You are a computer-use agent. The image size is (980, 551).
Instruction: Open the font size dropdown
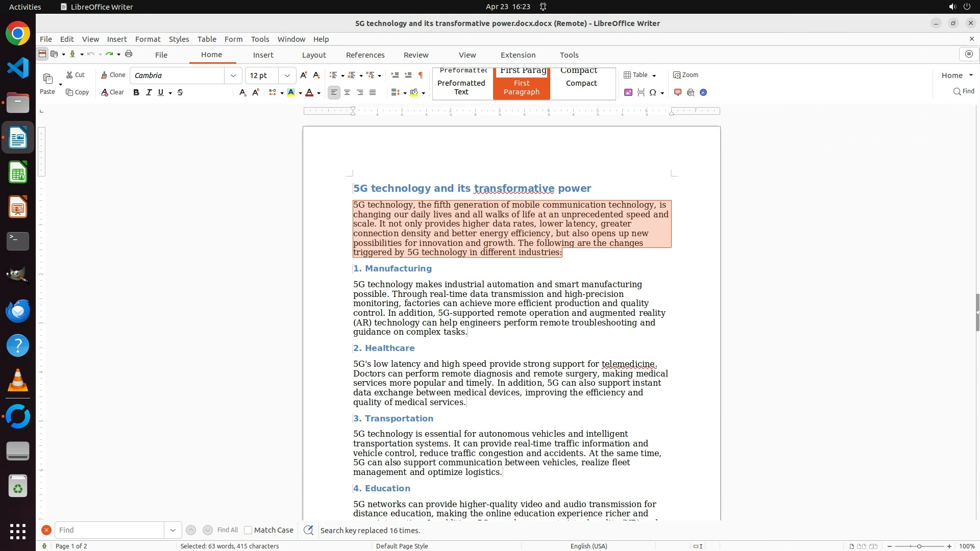tap(287, 76)
